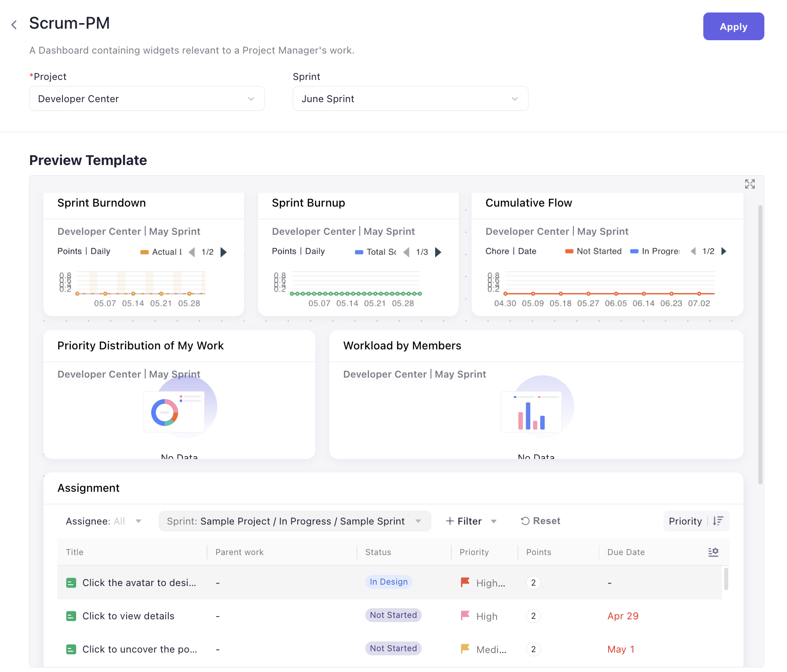Screen dimensions: 787x672
Task: Advance legend page in Cumulative Flow
Action: (724, 251)
